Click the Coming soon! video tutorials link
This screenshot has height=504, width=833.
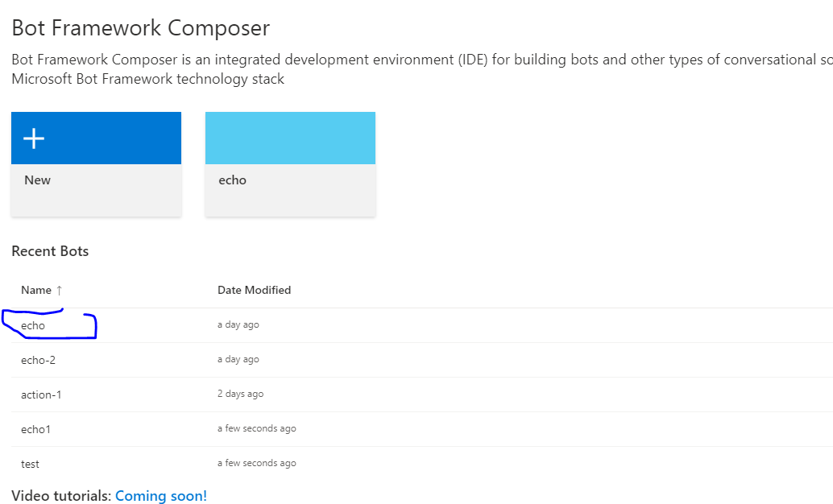point(161,496)
